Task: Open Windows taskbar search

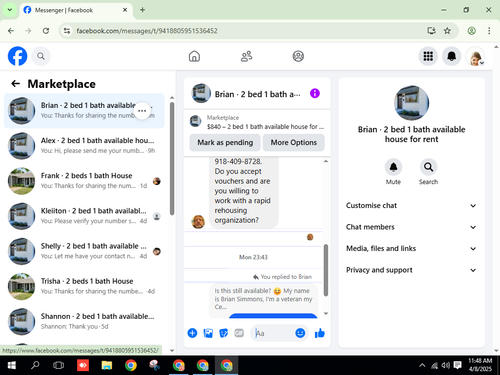Action: coord(35,365)
